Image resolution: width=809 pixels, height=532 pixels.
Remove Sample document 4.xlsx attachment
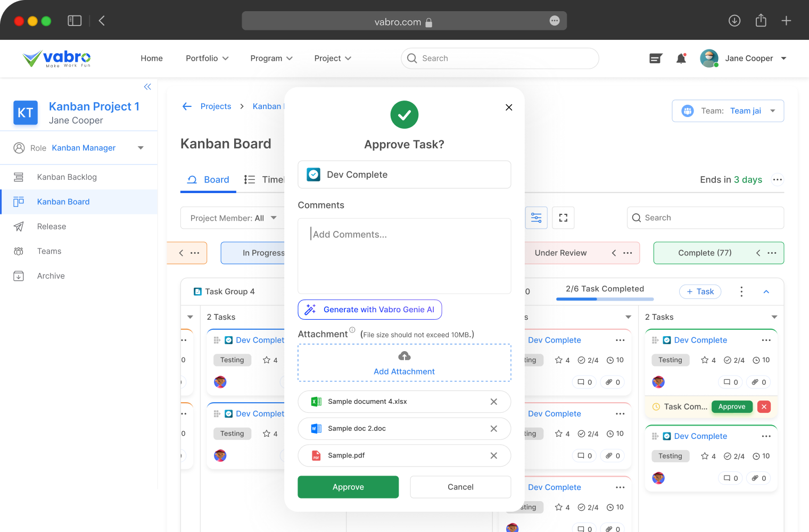tap(493, 402)
